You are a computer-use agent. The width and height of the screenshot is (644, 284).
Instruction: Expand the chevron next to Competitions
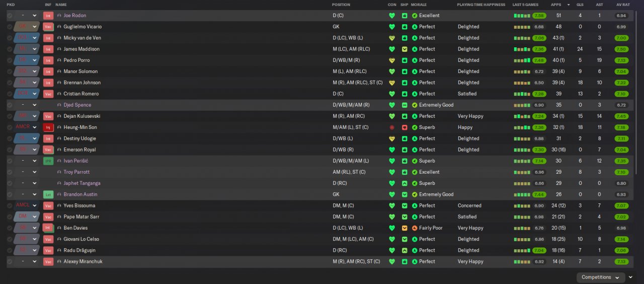click(x=631, y=277)
